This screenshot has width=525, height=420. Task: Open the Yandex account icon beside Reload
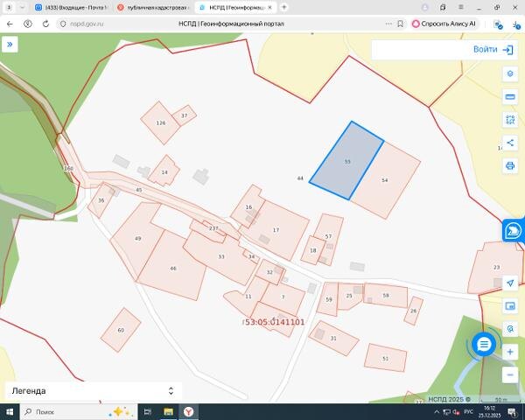pyautogui.click(x=28, y=24)
